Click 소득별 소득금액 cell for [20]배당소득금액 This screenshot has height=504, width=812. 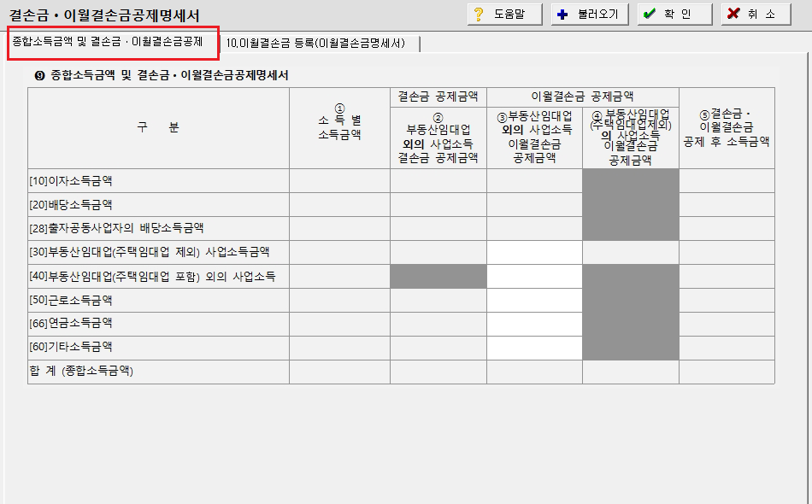[x=339, y=204]
